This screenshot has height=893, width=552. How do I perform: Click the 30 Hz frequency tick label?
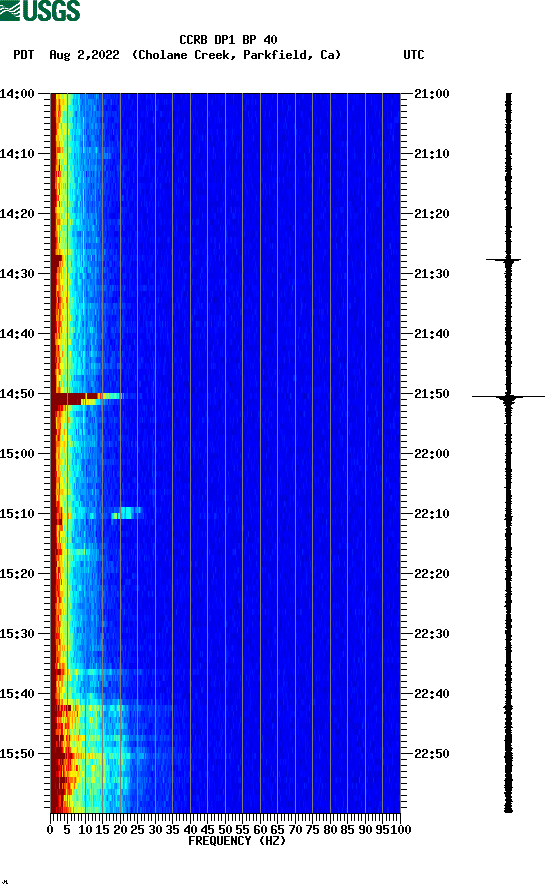tap(155, 830)
